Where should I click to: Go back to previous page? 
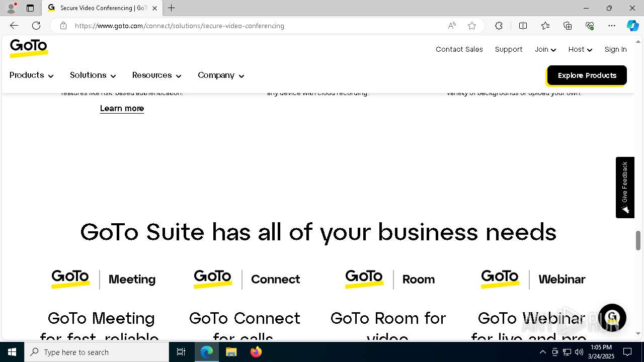(x=14, y=26)
